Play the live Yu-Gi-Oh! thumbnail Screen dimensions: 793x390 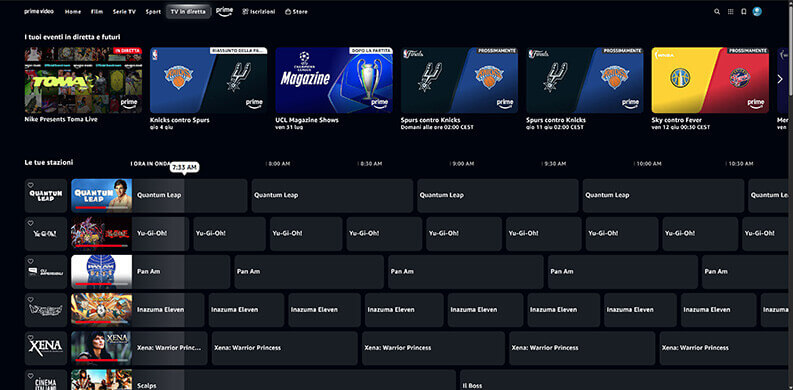[102, 234]
